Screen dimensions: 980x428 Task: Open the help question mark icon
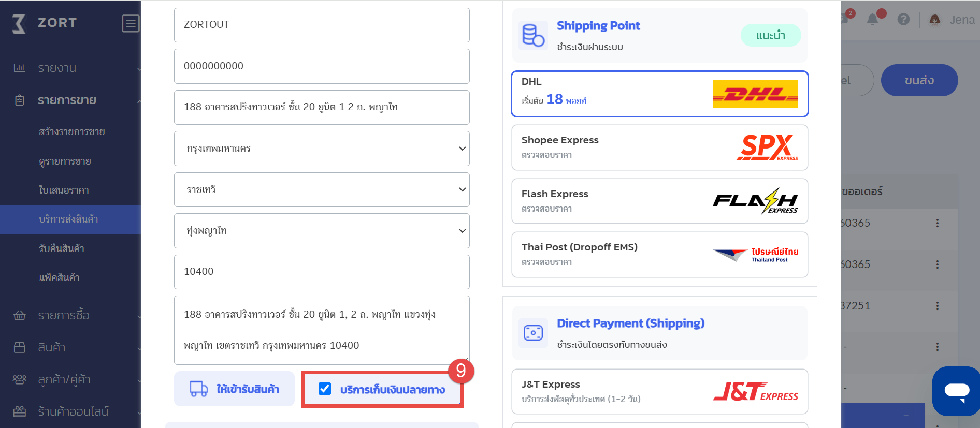903,20
